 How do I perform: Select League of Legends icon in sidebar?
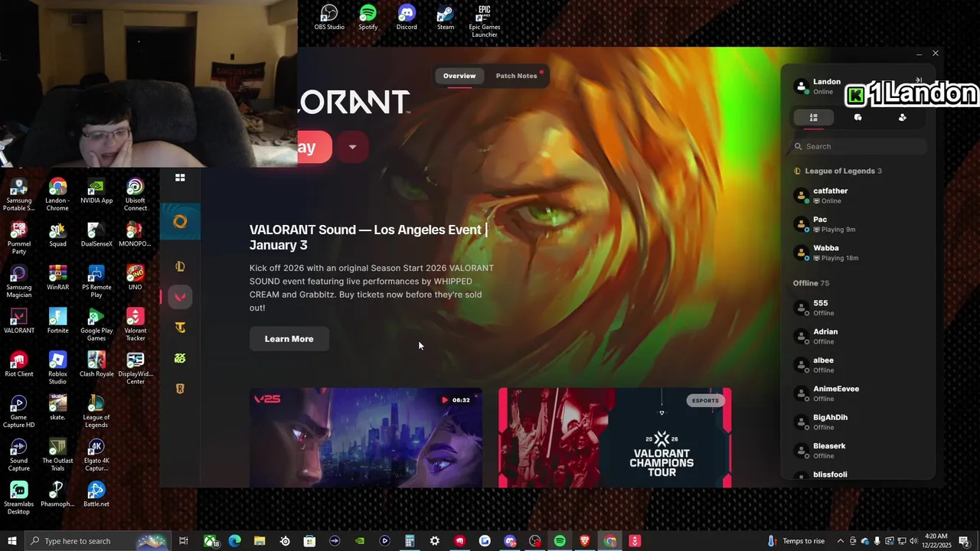coord(180,266)
